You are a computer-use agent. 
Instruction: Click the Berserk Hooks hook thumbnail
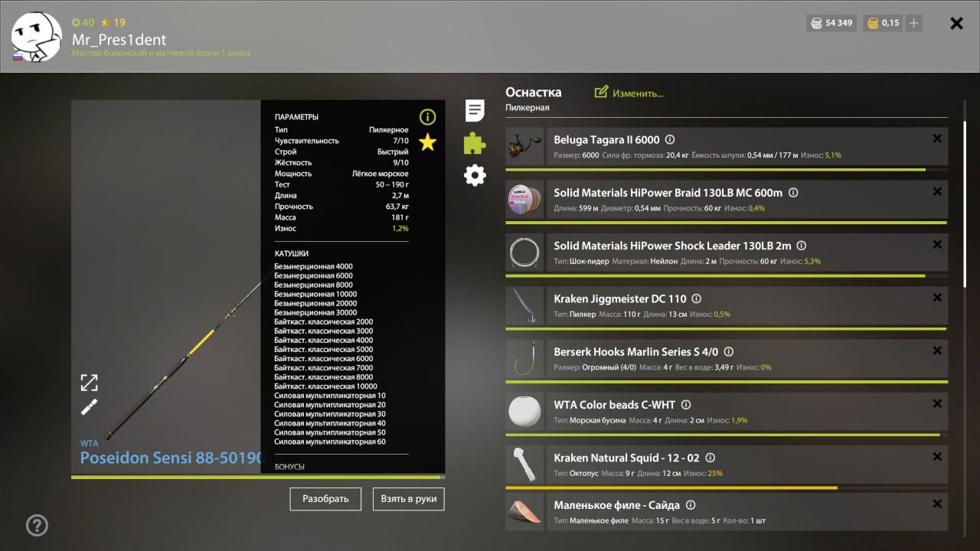(x=524, y=358)
